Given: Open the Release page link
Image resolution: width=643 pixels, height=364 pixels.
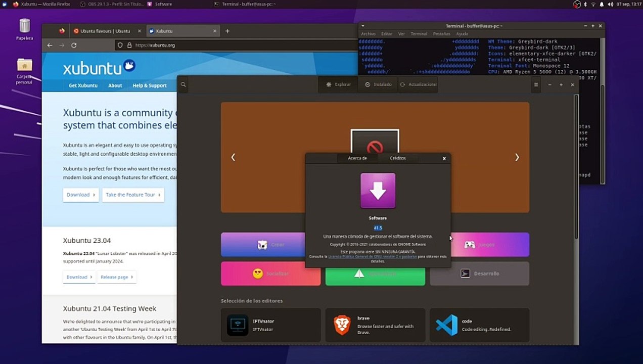Looking at the screenshot, I should 117,277.
